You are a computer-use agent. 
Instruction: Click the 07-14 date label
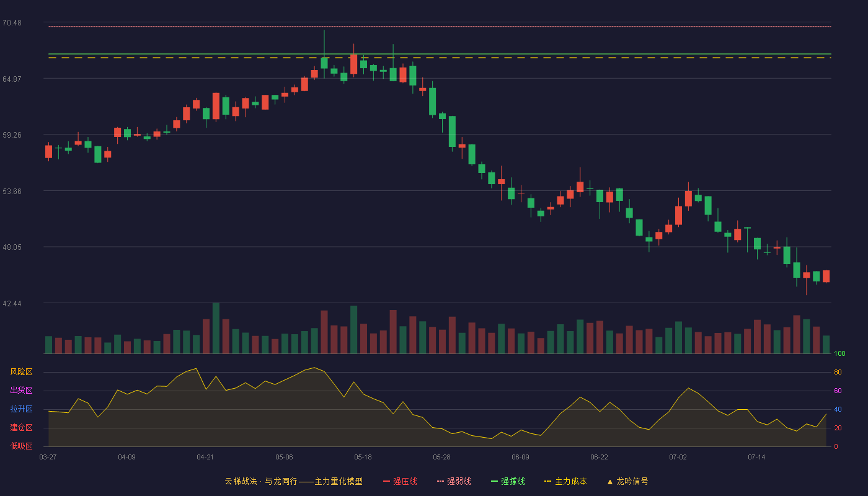(x=756, y=457)
